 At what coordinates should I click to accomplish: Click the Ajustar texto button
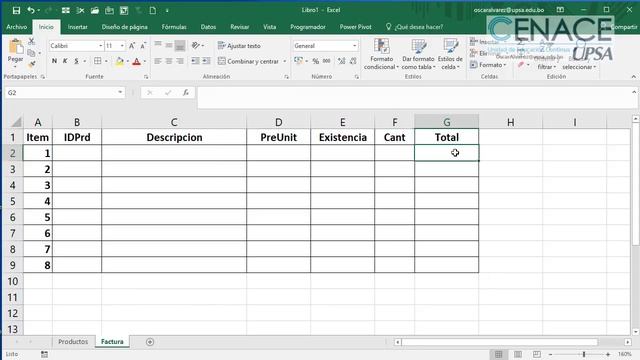tap(239, 46)
